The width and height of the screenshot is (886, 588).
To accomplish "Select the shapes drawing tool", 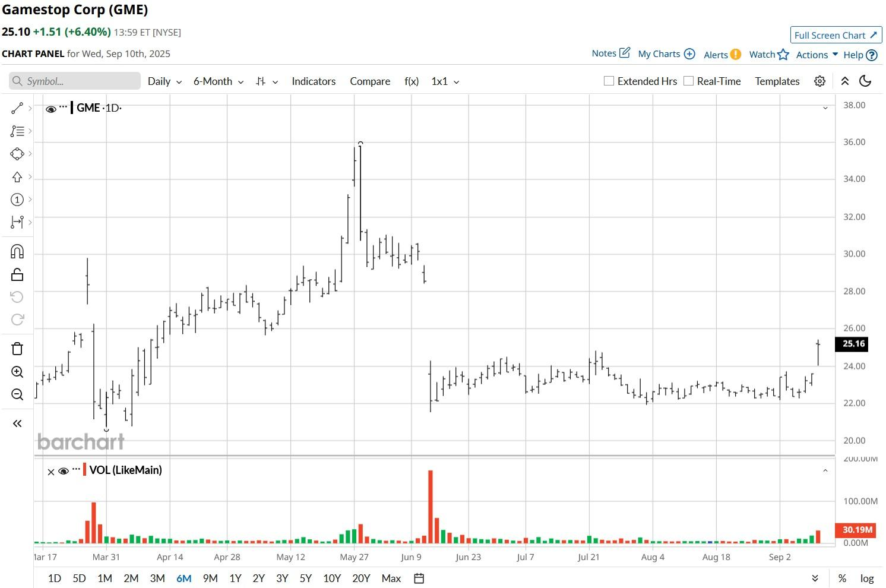I will [17, 154].
